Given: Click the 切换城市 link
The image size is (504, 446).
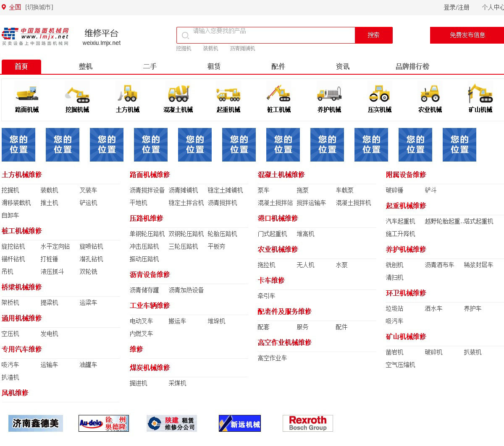Looking at the screenshot, I should (39, 7).
